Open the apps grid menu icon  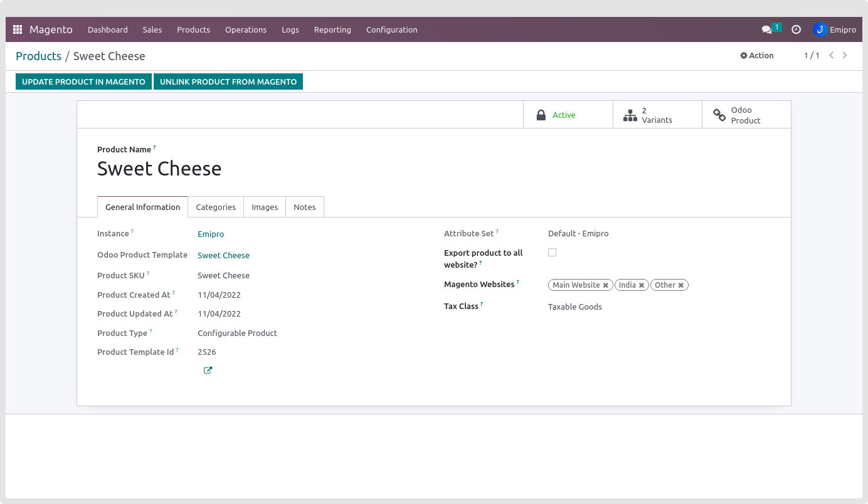click(18, 29)
